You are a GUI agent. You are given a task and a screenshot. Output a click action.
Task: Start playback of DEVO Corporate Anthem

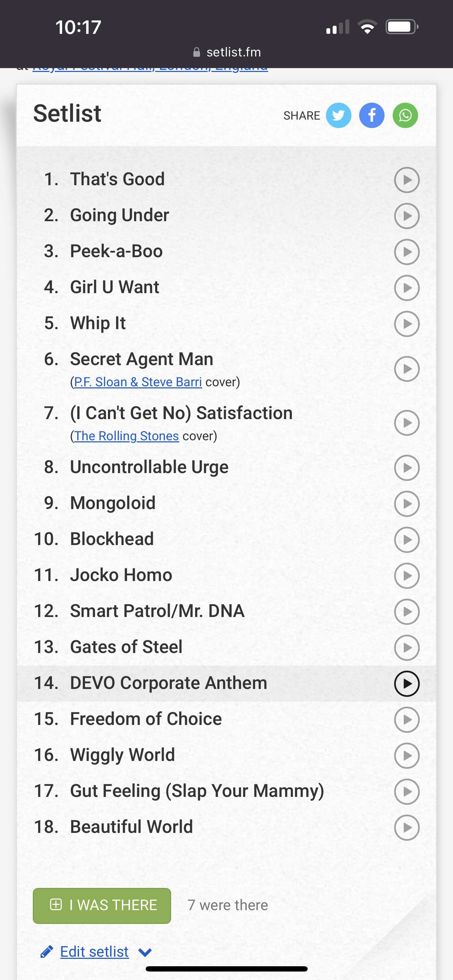click(x=406, y=684)
